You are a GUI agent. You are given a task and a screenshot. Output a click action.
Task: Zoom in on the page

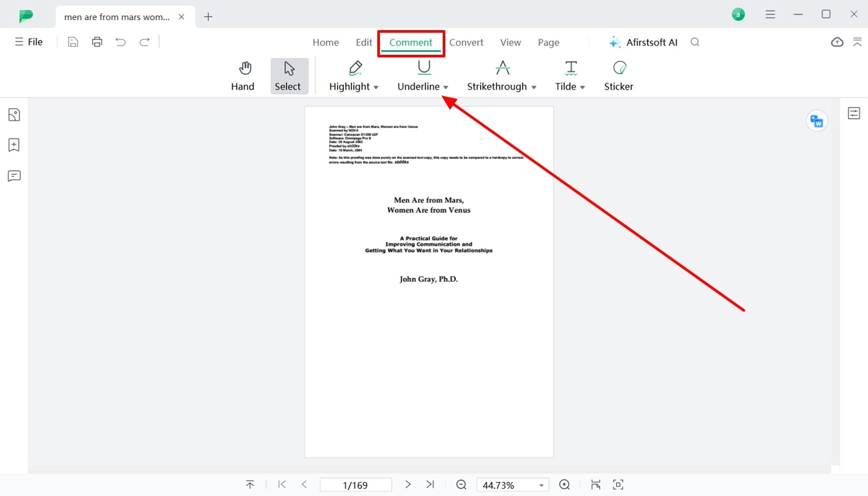(x=565, y=485)
